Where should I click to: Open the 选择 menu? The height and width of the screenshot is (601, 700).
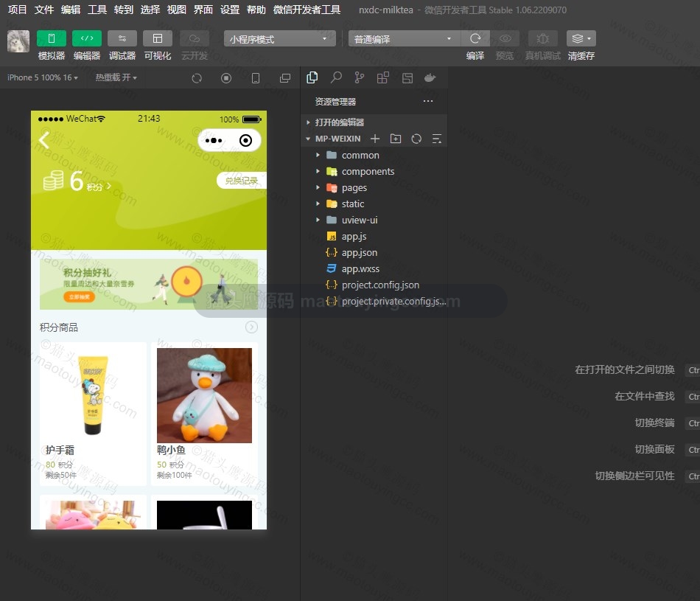(x=150, y=10)
